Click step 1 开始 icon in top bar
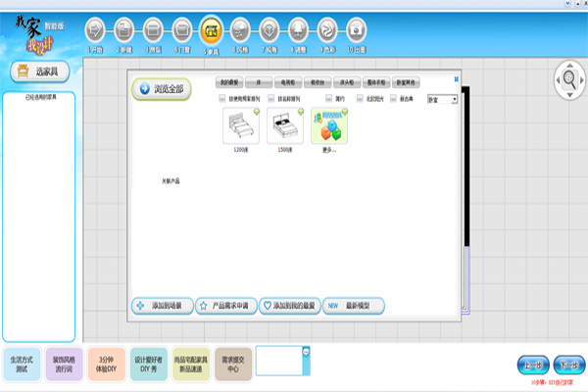This screenshot has height=392, width=588. click(94, 31)
